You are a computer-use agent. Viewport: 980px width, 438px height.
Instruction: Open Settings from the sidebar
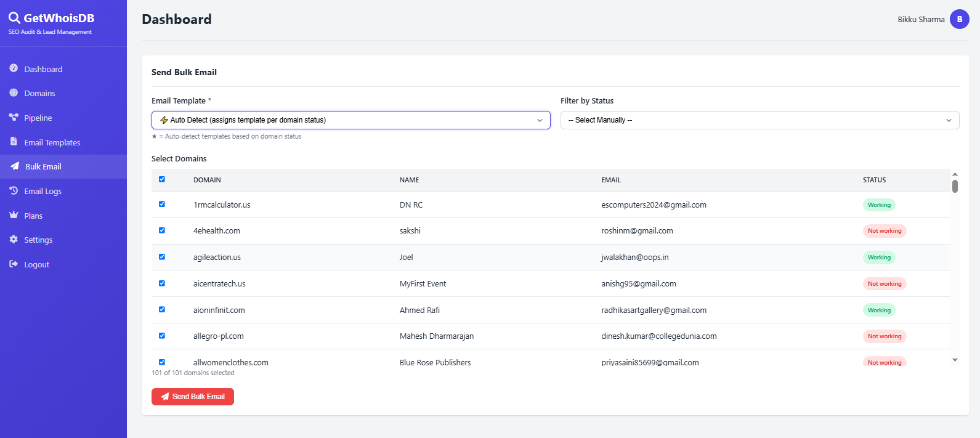click(x=63, y=240)
